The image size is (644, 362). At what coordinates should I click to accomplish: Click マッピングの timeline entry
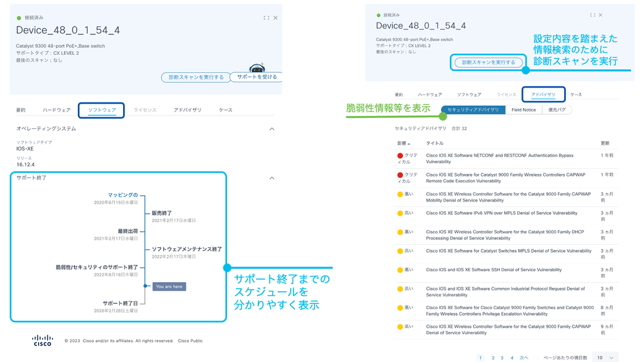click(122, 195)
